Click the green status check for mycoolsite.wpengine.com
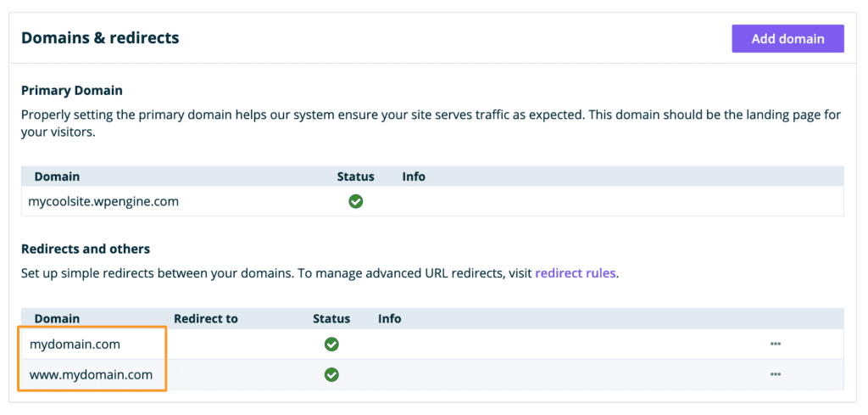This screenshot has width=868, height=415. 356,202
